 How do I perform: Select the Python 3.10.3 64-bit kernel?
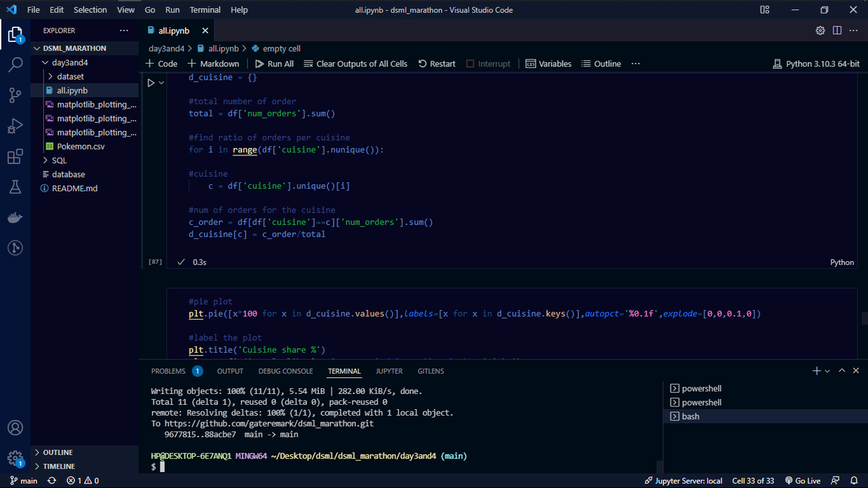click(816, 64)
